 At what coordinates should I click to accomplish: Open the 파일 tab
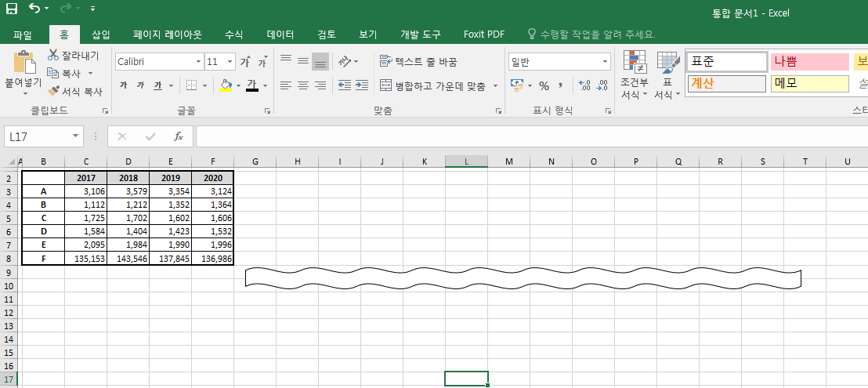[23, 34]
